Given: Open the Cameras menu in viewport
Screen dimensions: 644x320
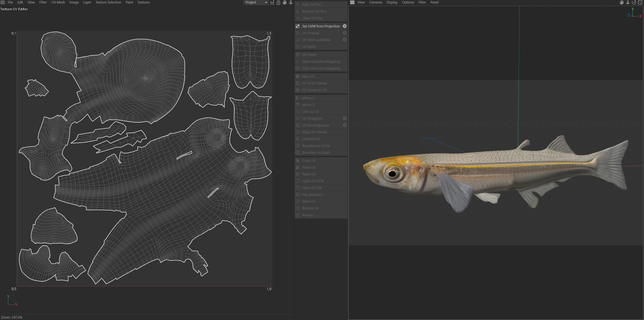Looking at the screenshot, I should pos(376,2).
